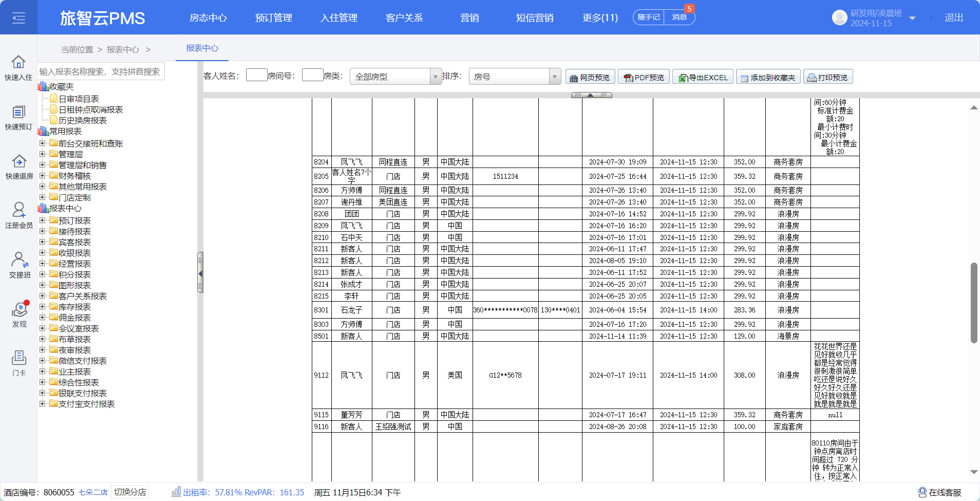Select 图形报表 folder
The height and width of the screenshot is (501, 980).
pos(74,285)
